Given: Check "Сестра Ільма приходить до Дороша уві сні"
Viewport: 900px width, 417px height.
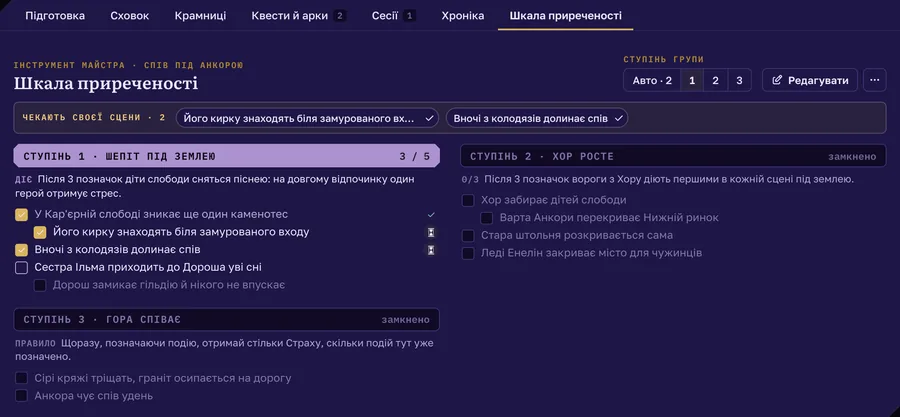Looking at the screenshot, I should tap(22, 267).
